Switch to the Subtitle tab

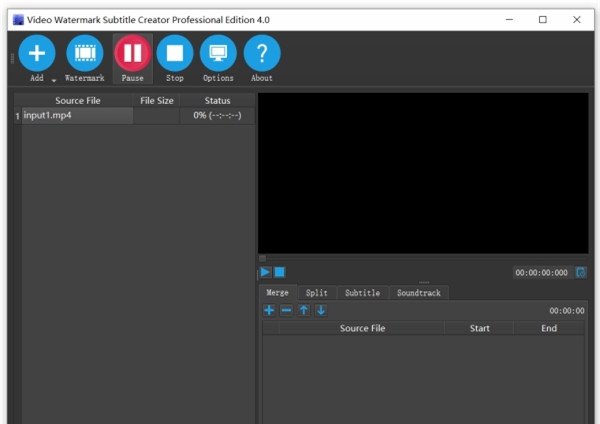pos(362,293)
